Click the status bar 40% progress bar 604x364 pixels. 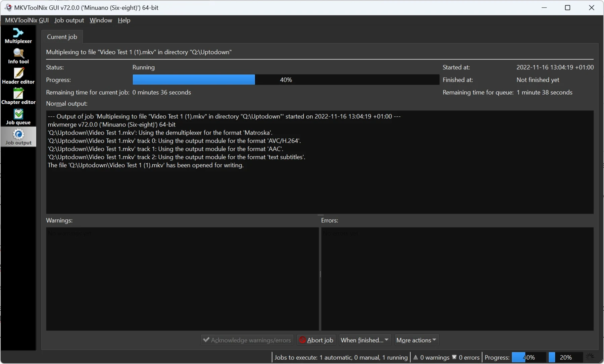528,357
